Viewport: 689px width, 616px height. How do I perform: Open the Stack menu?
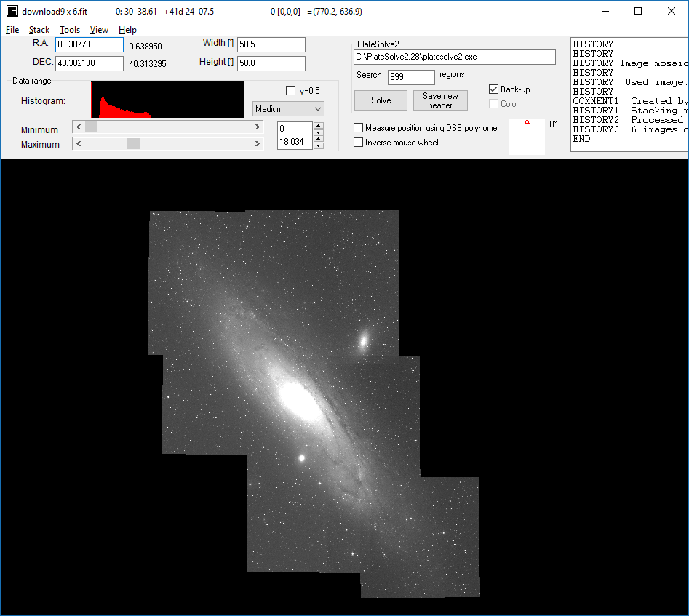(x=39, y=30)
